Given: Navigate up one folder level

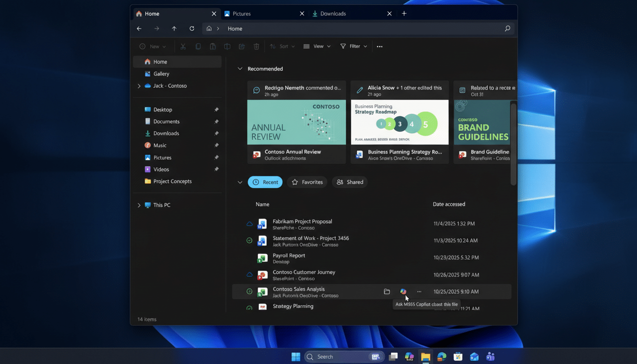Looking at the screenshot, I should pyautogui.click(x=174, y=28).
